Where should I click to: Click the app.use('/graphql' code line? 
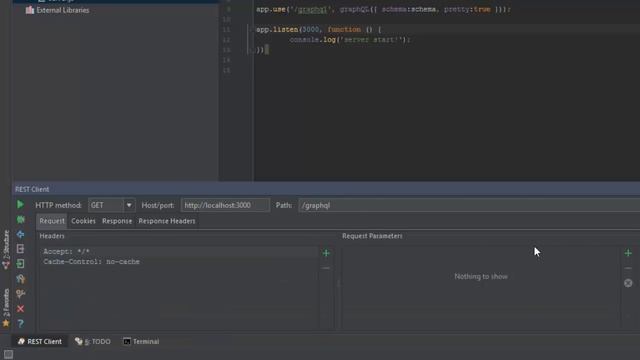point(383,9)
